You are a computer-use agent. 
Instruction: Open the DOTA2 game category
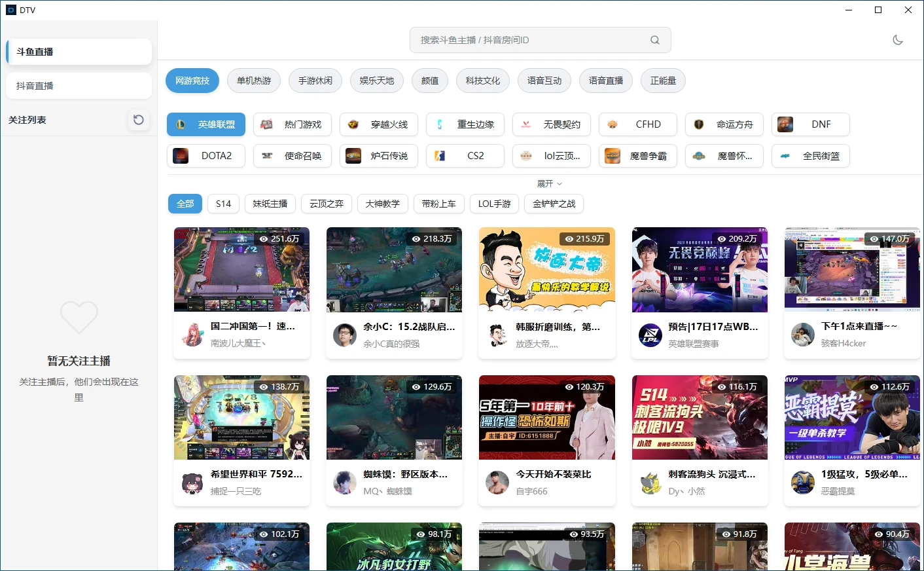coord(206,156)
